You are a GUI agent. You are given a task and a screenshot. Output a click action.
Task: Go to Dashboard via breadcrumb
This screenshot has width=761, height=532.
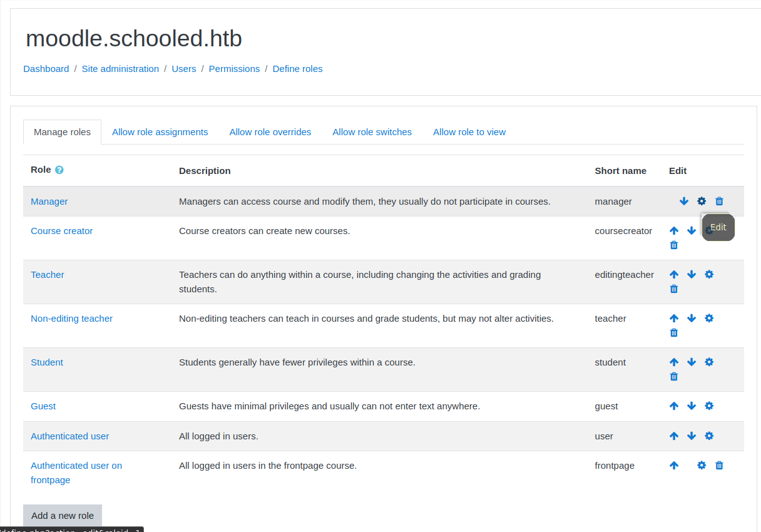click(46, 69)
